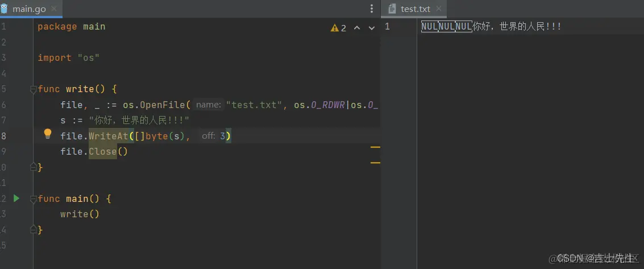Image resolution: width=644 pixels, height=269 pixels.
Task: Click fold end marker of main function
Action: [34, 230]
